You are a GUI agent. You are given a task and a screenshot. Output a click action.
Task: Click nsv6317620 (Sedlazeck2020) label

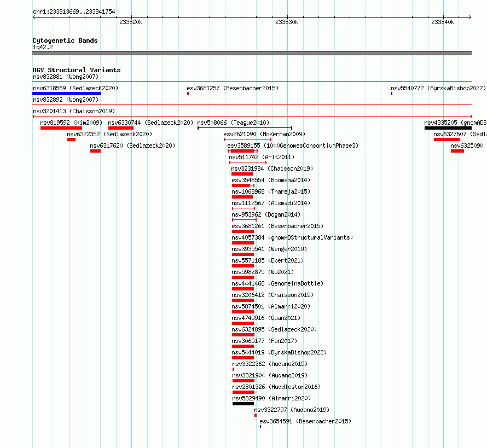[132, 146]
